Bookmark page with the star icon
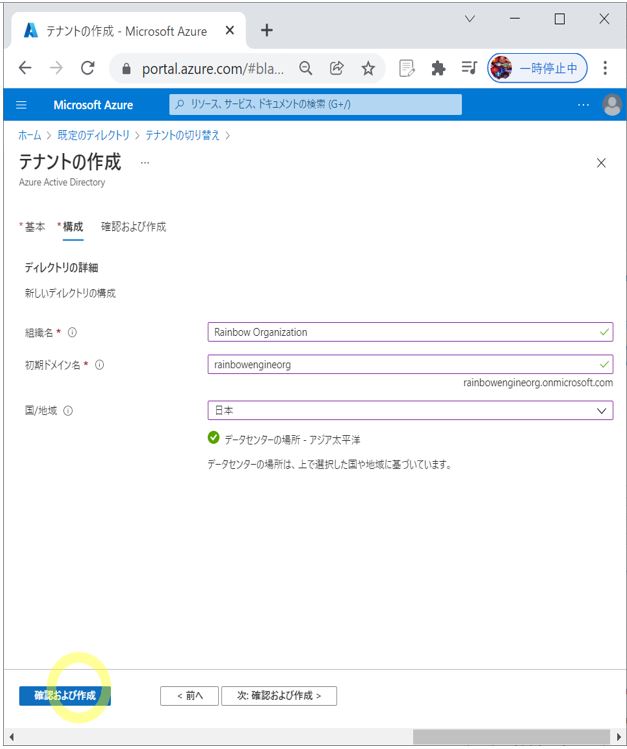 click(368, 68)
